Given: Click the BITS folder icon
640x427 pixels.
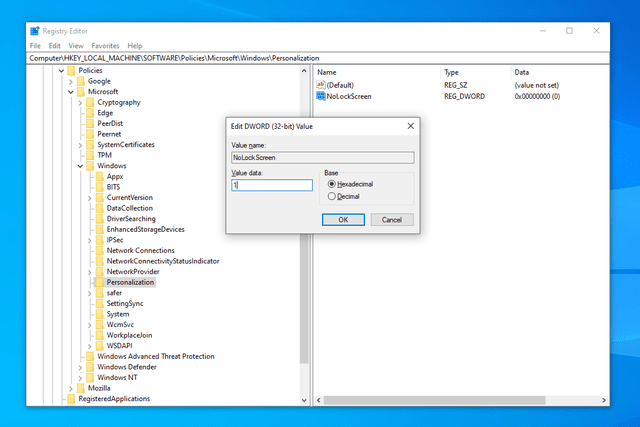Looking at the screenshot, I should pyautogui.click(x=100, y=187).
